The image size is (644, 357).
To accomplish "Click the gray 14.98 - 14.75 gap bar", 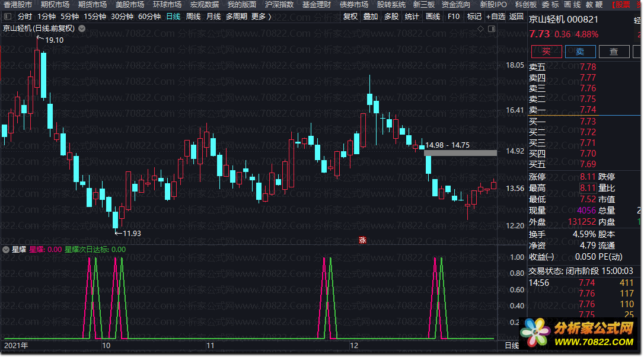I will tap(460, 153).
